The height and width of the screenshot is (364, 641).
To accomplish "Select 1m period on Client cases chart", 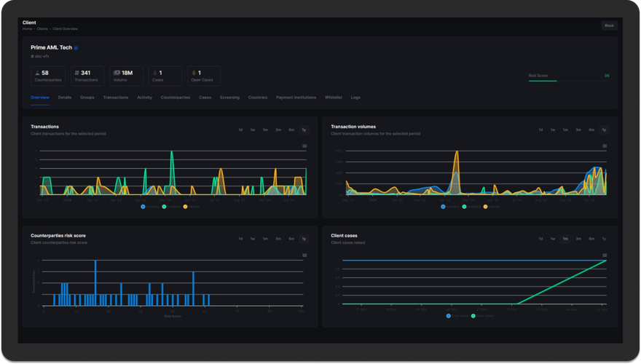I will [565, 239].
